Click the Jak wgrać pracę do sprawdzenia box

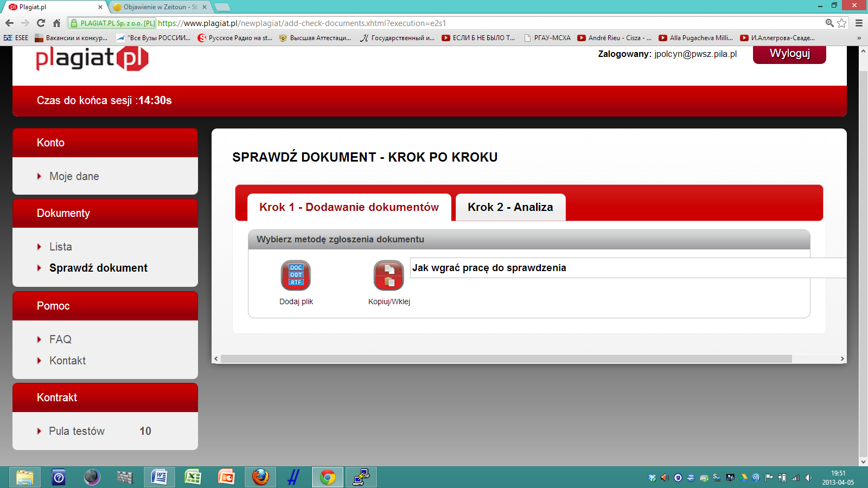click(628, 268)
